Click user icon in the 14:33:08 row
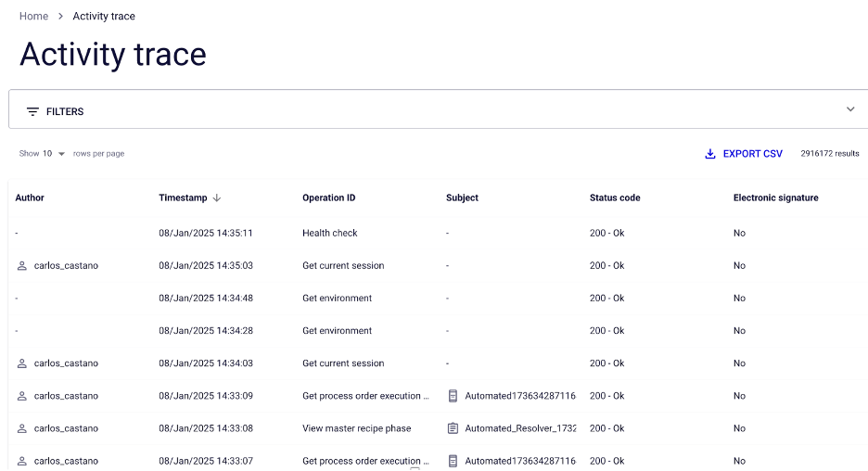 (x=22, y=428)
